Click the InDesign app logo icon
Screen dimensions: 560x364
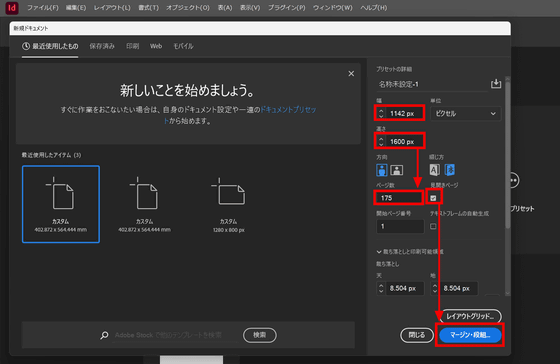pos(12,8)
